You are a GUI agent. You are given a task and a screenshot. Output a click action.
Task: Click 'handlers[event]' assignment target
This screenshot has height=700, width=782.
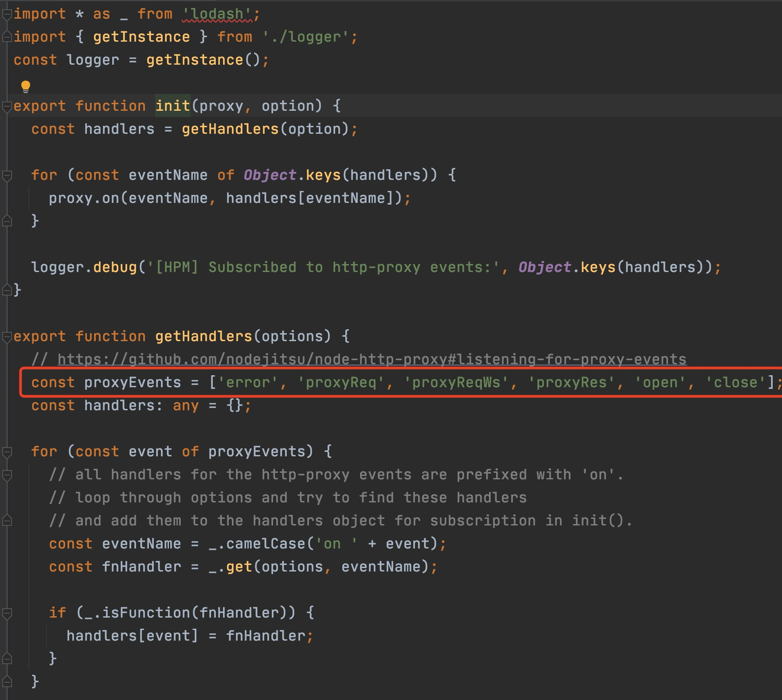(133, 636)
